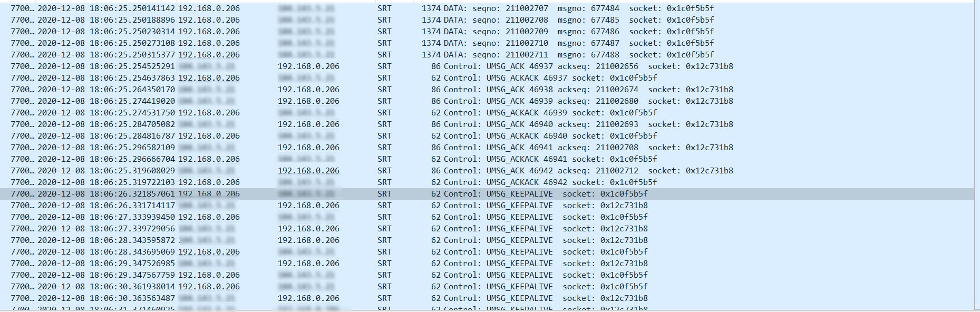Screen dimensions: 980x312
Task: Select the DATA packet with seqno 211002707
Action: [x=474, y=8]
